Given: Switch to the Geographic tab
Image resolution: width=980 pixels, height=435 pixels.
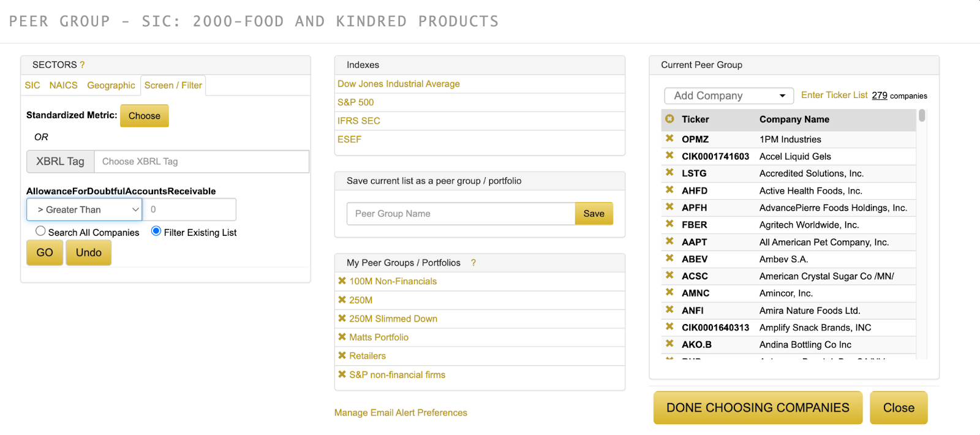Looking at the screenshot, I should pos(111,85).
